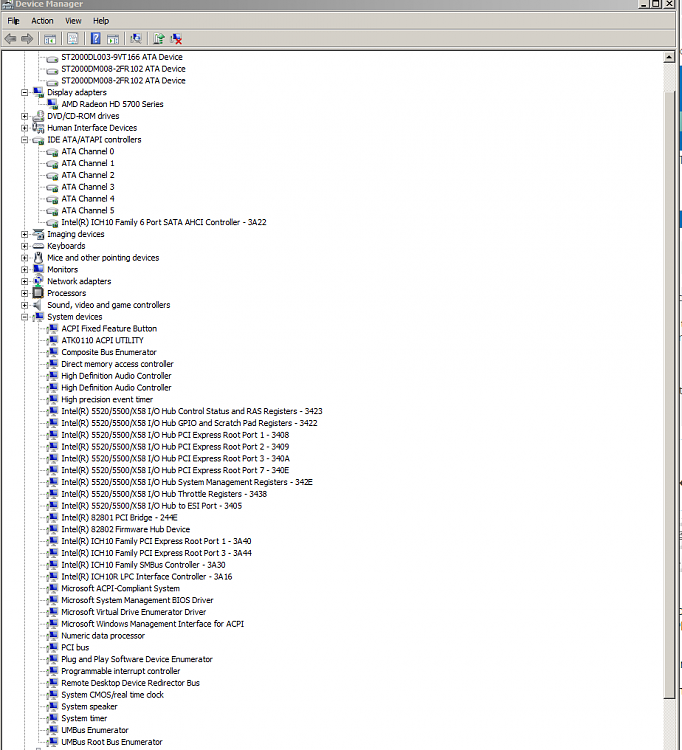Open the Help menu

(101, 21)
